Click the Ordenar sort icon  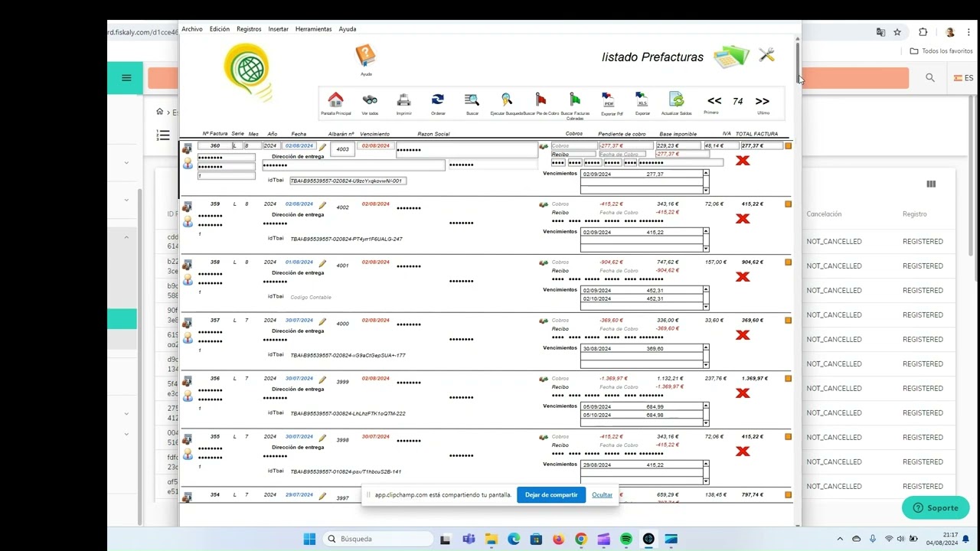click(x=438, y=99)
